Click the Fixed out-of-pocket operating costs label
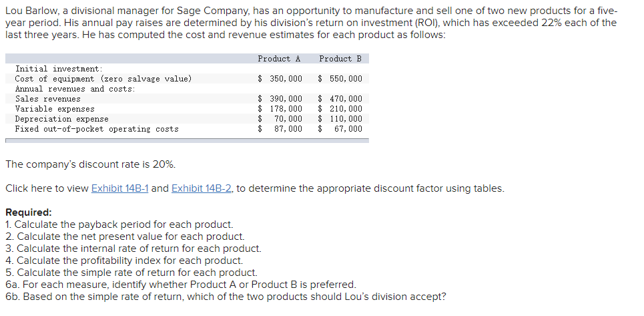The width and height of the screenshot is (644, 316). (x=97, y=129)
